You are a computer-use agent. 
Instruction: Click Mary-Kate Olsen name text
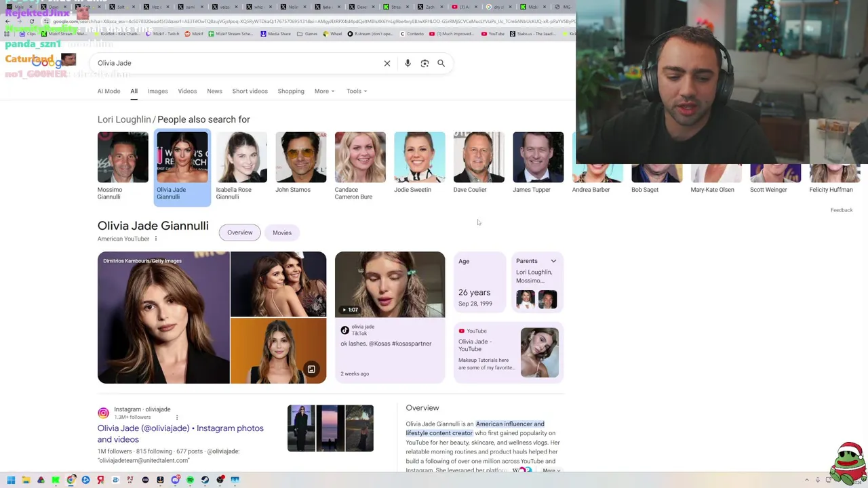pyautogui.click(x=712, y=190)
